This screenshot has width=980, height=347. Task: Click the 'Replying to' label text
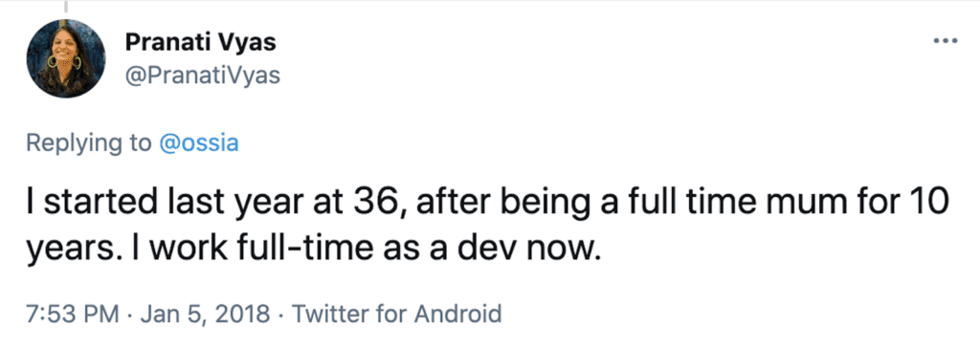pyautogui.click(x=89, y=143)
